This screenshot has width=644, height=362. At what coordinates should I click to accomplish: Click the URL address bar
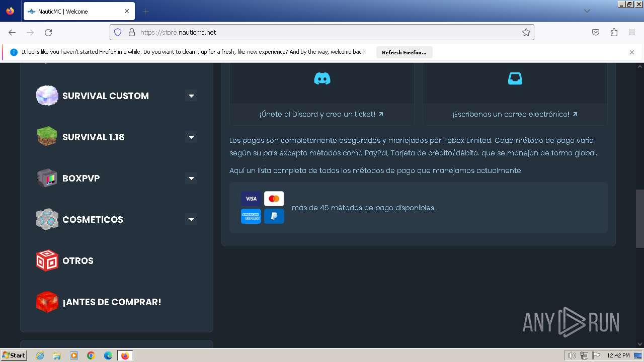[x=322, y=32]
